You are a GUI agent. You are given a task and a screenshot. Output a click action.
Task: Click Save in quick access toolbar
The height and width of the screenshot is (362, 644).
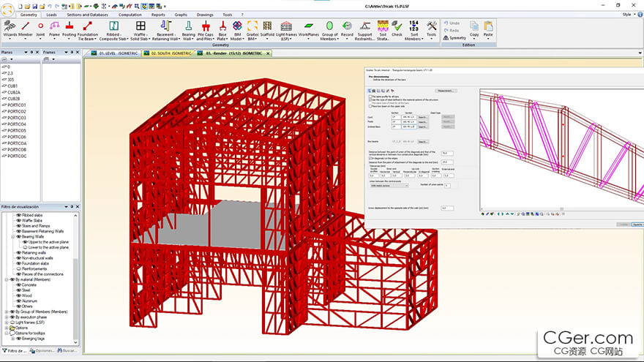pyautogui.click(x=34, y=6)
